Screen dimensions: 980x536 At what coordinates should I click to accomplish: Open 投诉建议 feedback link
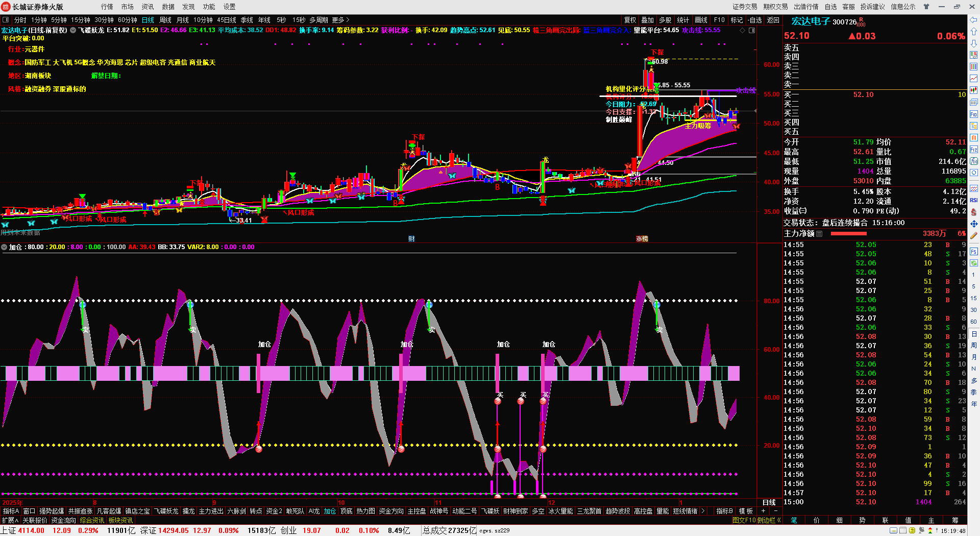click(872, 7)
